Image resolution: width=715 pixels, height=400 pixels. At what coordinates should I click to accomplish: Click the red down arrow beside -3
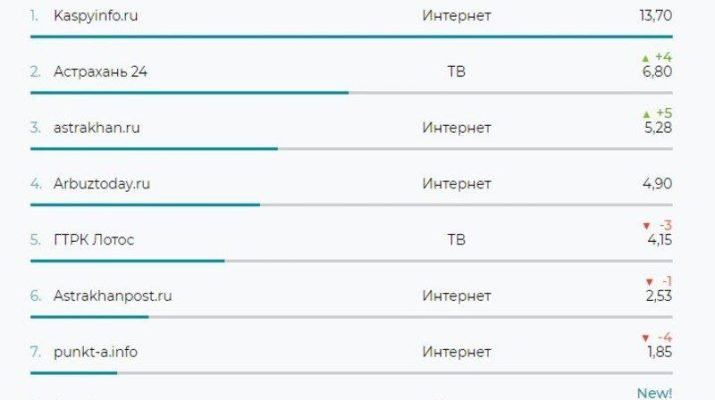[646, 226]
